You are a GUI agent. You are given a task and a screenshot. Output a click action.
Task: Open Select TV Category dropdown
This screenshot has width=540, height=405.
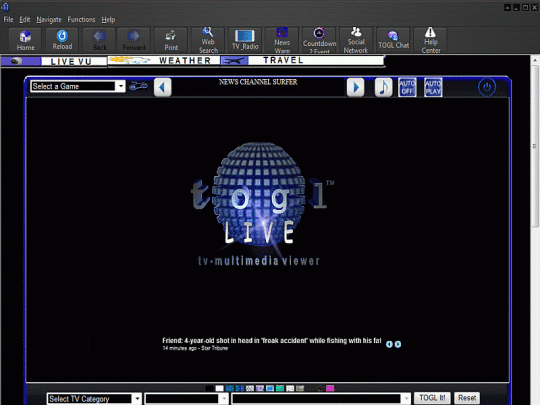pyautogui.click(x=94, y=399)
